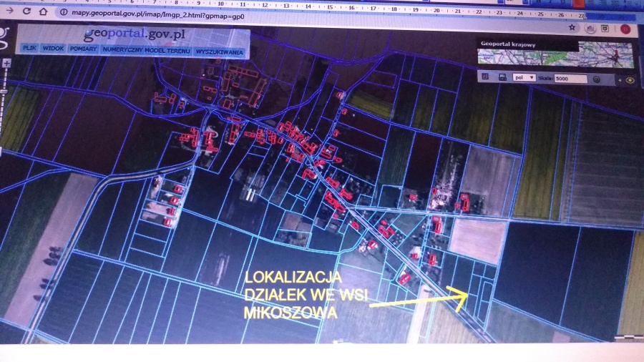Screen dimensions: 644x362
Task: Open the browser home page
Action: click(43, 11)
